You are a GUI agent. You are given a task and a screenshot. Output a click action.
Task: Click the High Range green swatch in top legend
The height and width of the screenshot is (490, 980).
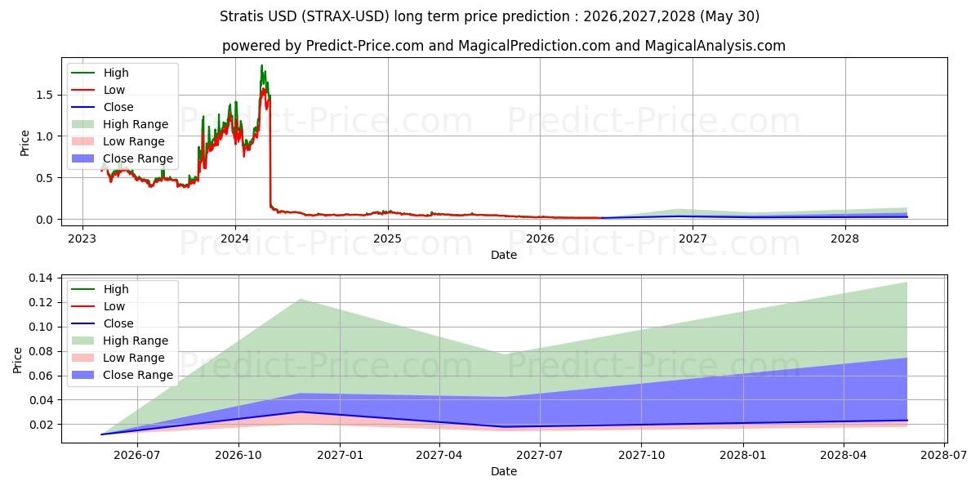click(x=85, y=125)
